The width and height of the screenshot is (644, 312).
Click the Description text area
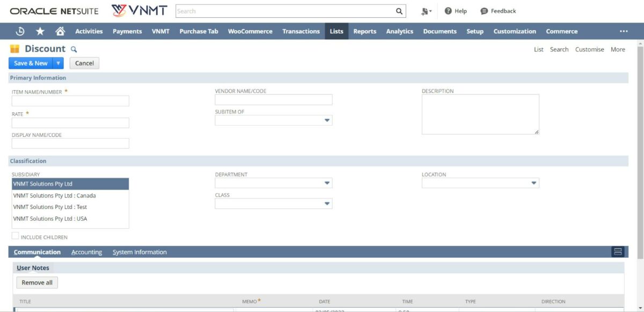point(480,114)
